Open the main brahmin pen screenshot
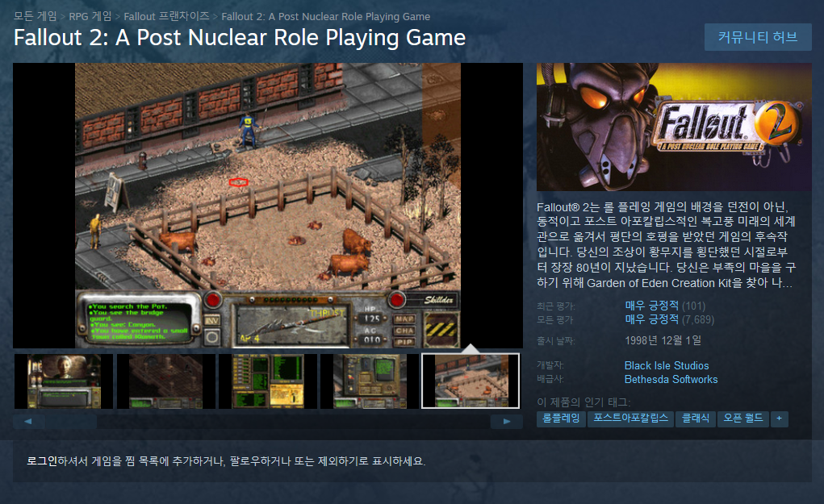The width and height of the screenshot is (824, 504). tap(268, 206)
